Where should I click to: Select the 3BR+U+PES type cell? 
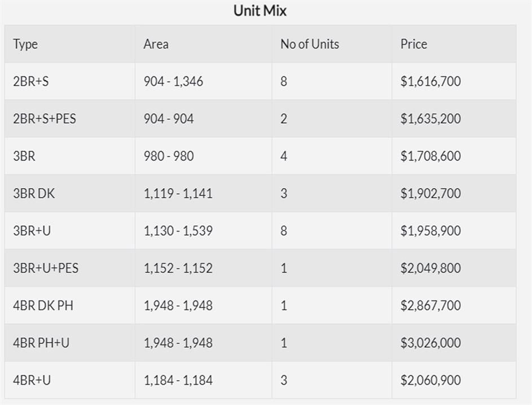46,268
